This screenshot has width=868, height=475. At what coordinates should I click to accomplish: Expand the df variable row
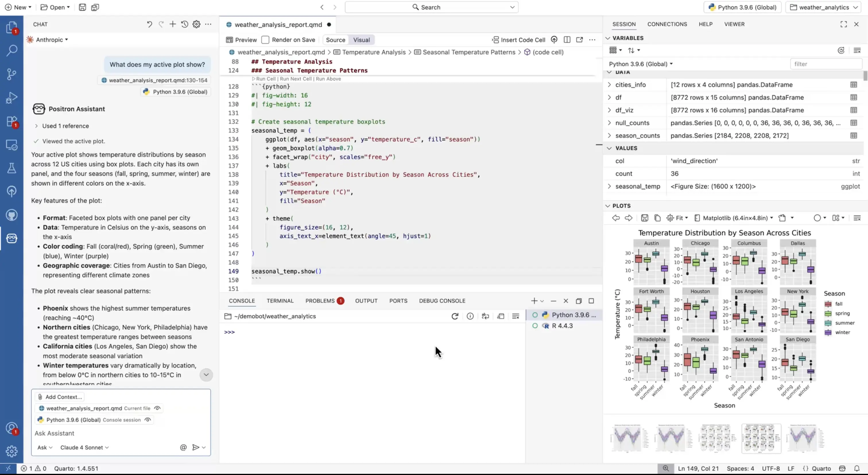coord(609,97)
